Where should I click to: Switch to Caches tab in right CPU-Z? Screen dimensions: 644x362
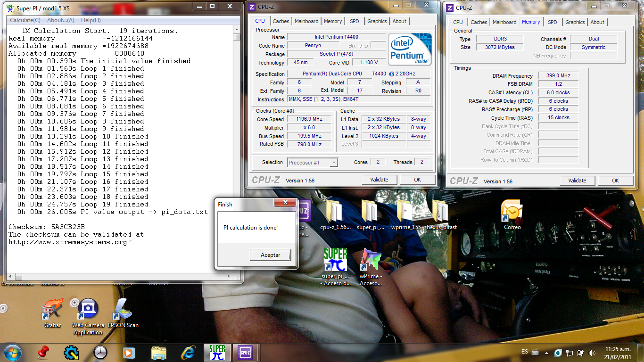pos(479,22)
